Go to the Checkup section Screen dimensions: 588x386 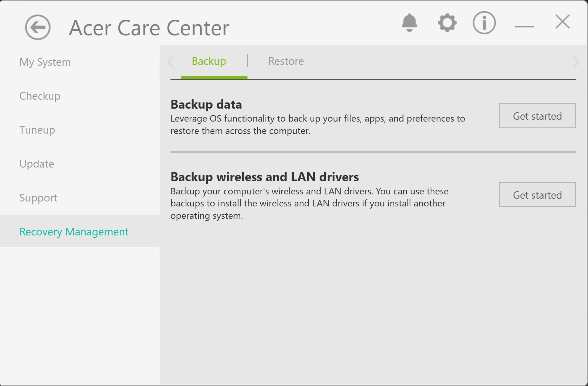click(40, 96)
